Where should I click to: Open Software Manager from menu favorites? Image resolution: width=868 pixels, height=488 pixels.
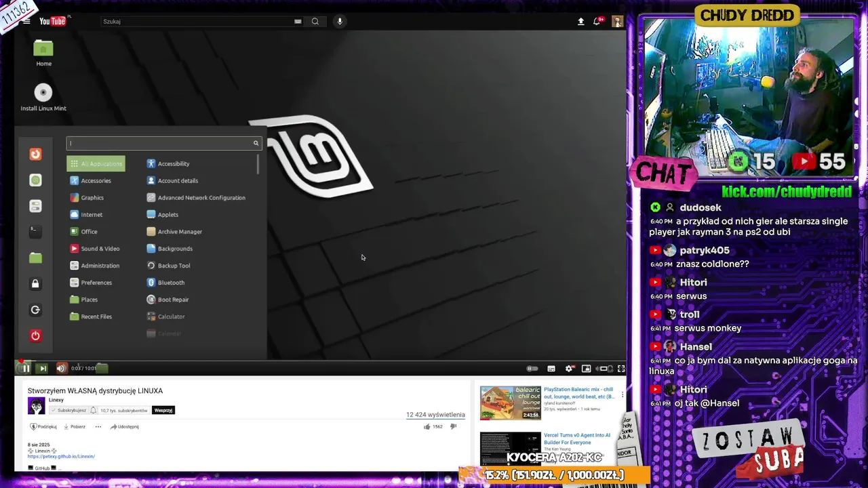tap(35, 180)
